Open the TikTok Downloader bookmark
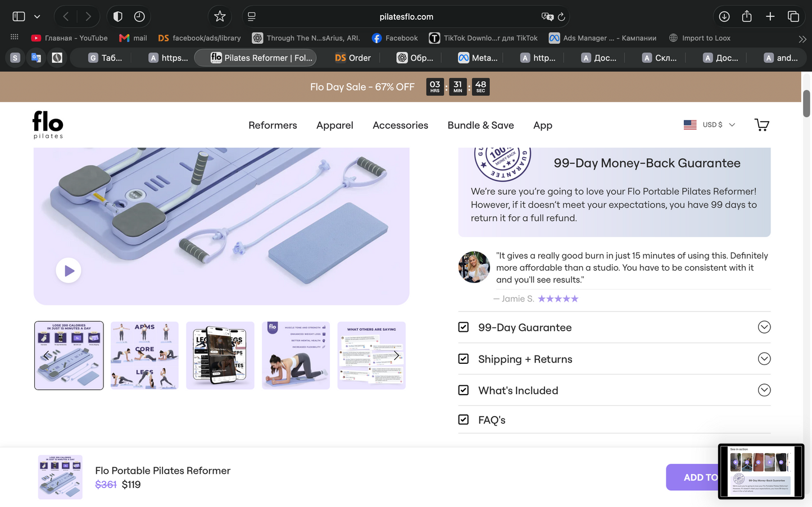Image resolution: width=812 pixels, height=507 pixels. 483,38
